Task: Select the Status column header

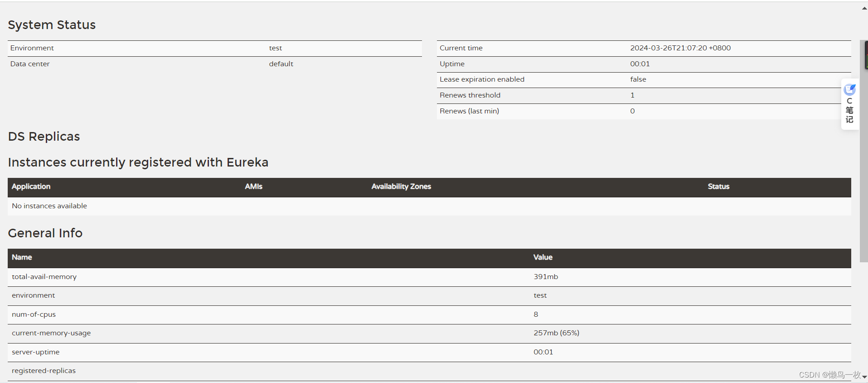Action: click(718, 187)
